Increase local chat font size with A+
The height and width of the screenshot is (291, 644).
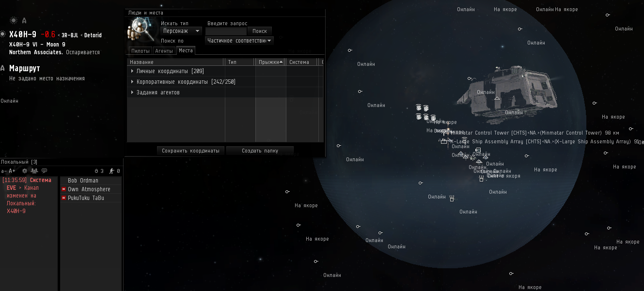(x=12, y=171)
